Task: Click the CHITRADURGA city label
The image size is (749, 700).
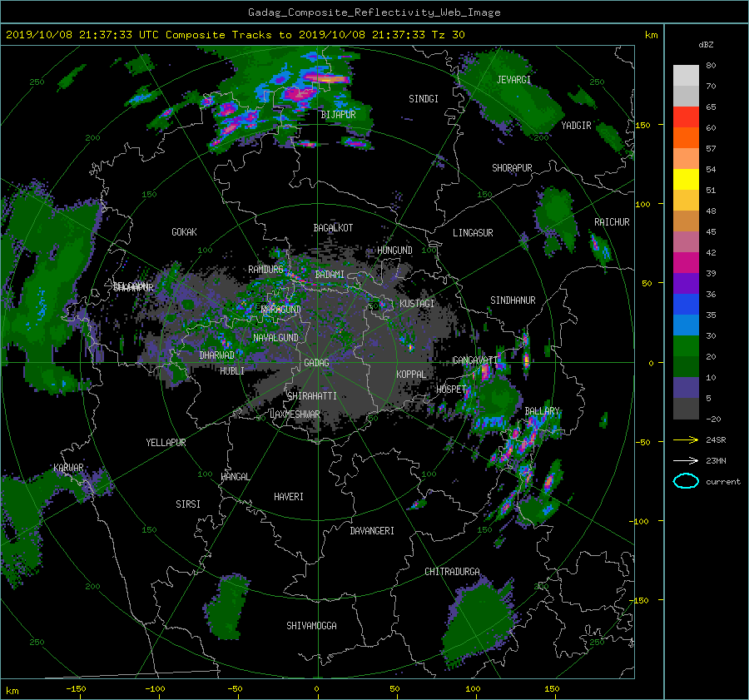Action: 452,572
